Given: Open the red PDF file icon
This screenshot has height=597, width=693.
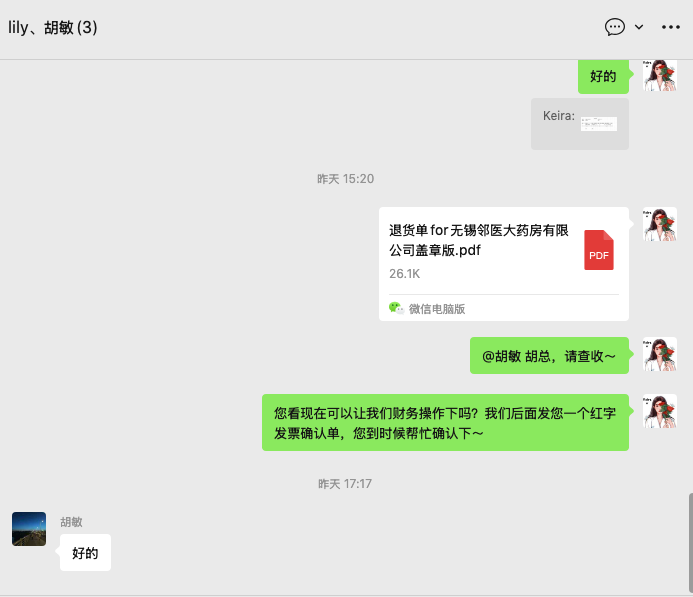Looking at the screenshot, I should tap(598, 250).
